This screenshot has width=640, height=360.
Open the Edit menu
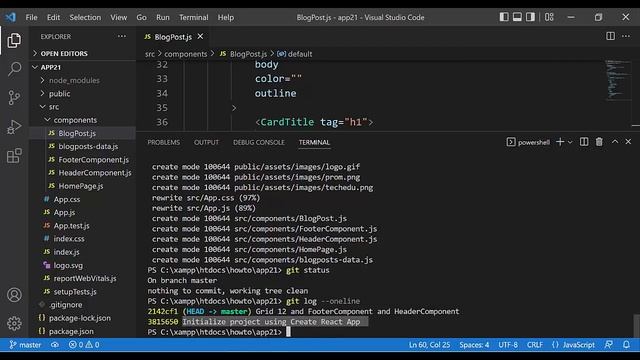point(53,18)
